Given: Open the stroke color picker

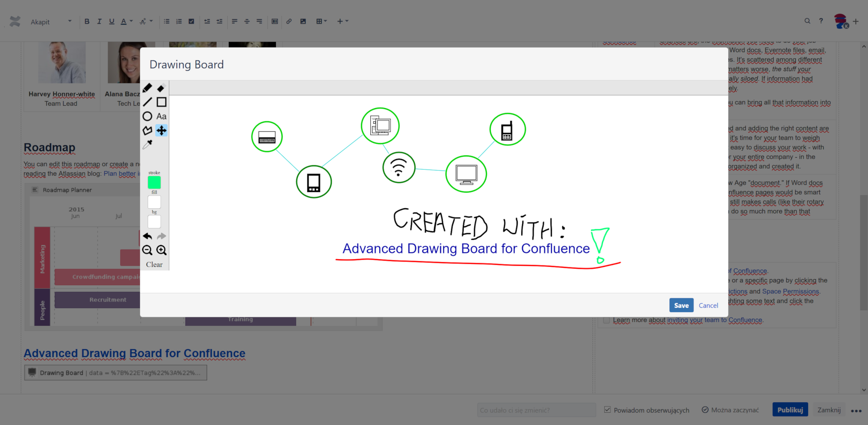Looking at the screenshot, I should tap(154, 182).
